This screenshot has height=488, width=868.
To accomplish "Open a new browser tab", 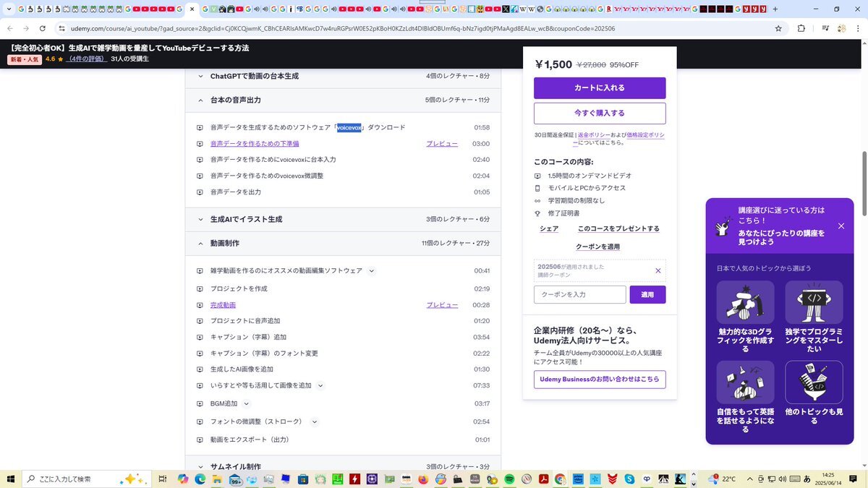I will 775,9.
